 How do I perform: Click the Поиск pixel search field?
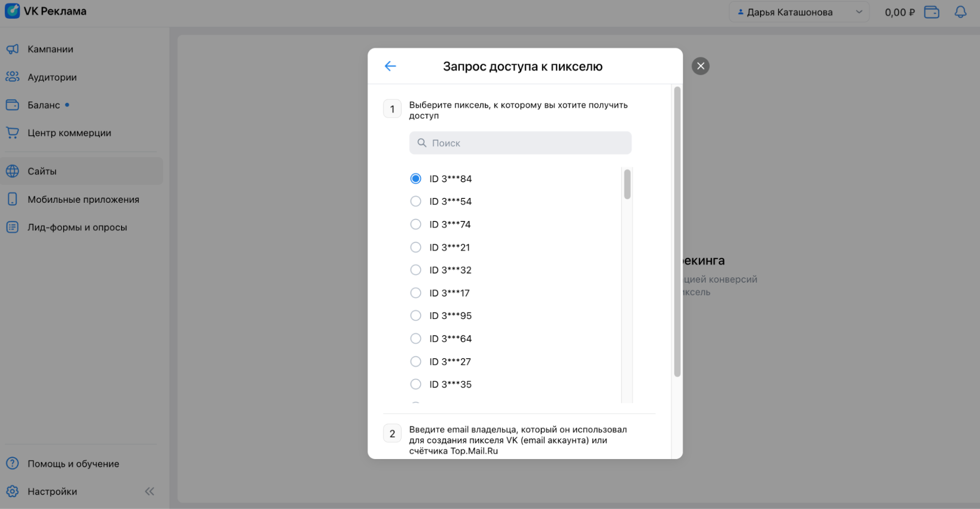point(520,143)
